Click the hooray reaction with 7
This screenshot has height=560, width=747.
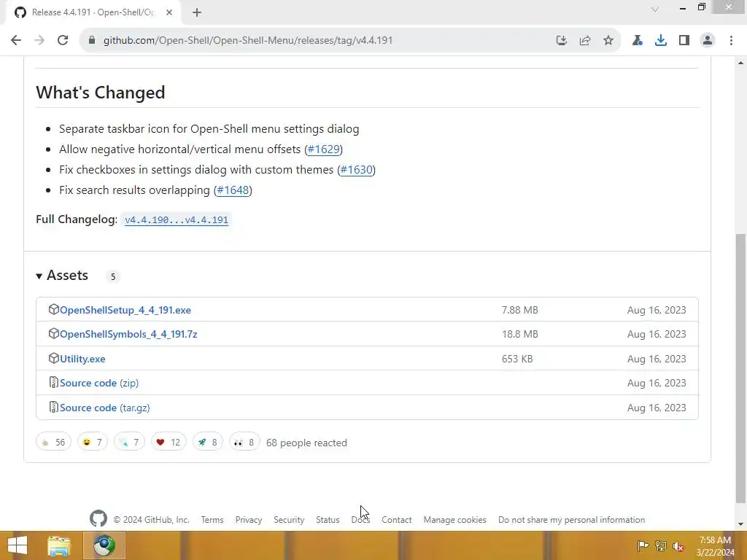click(129, 443)
